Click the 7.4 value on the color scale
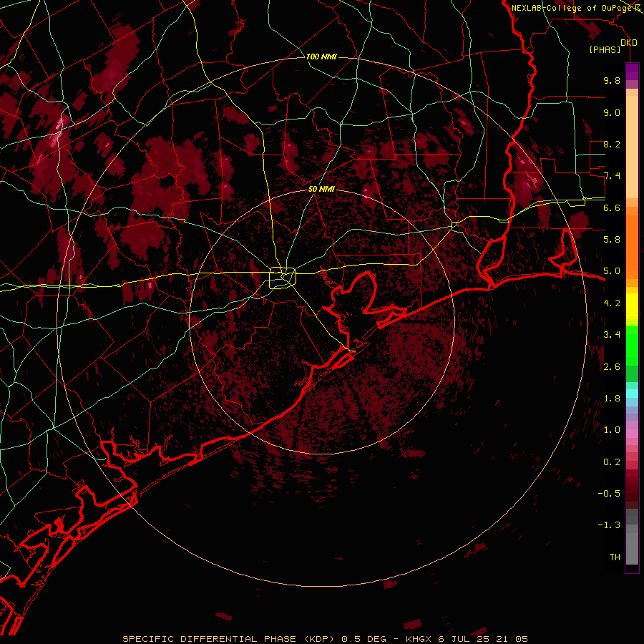644x644 pixels. tap(612, 176)
